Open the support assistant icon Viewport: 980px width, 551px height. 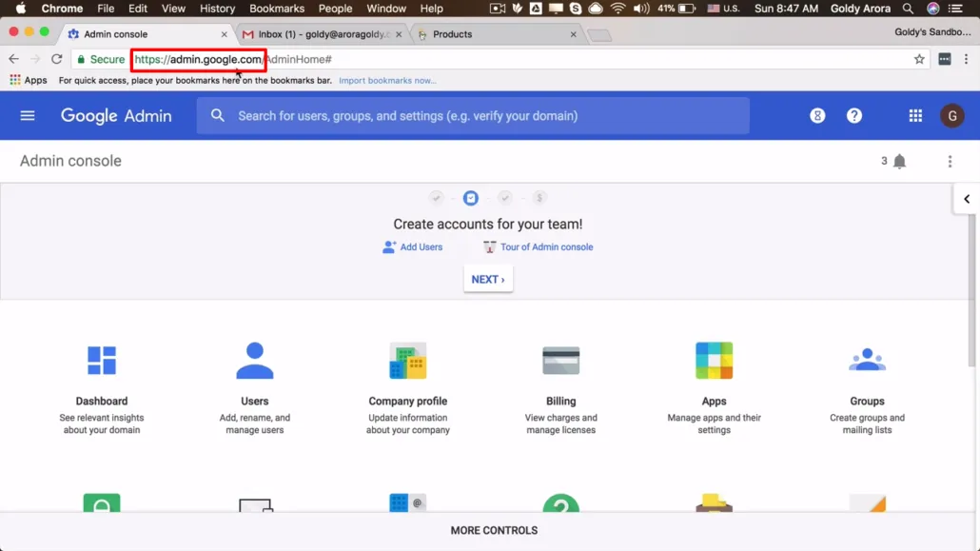click(x=817, y=116)
